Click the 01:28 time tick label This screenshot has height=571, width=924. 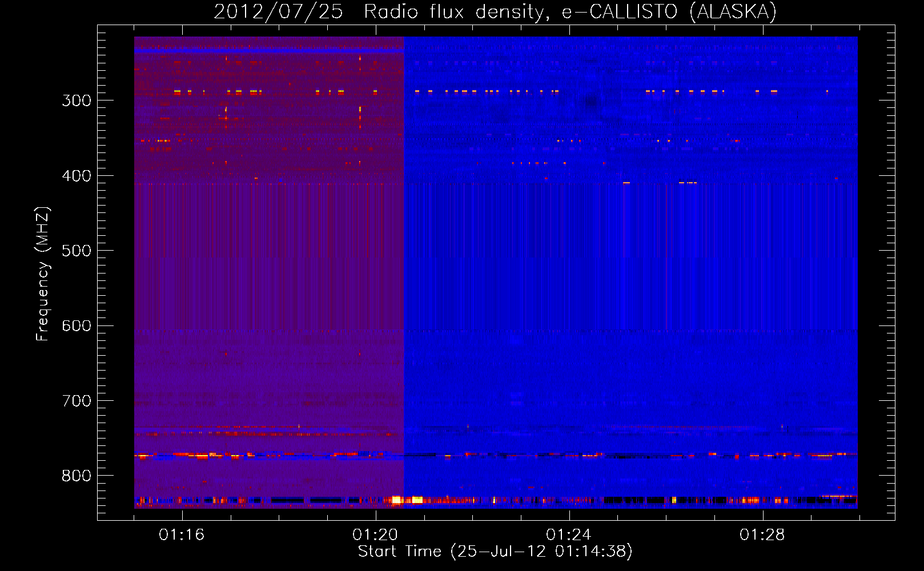tap(762, 534)
